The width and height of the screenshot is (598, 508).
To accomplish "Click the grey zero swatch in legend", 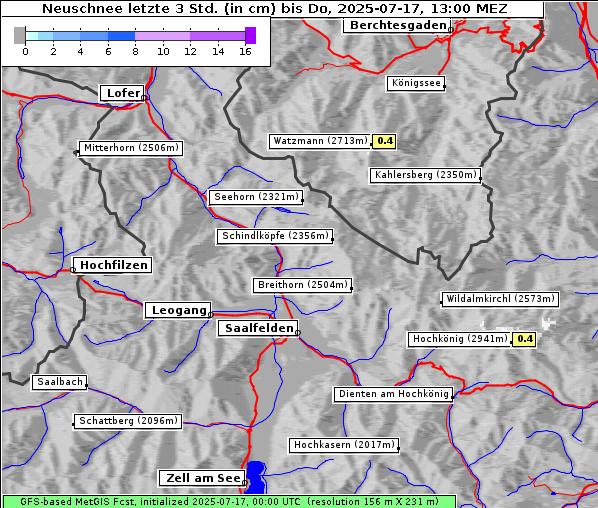I will click(19, 35).
